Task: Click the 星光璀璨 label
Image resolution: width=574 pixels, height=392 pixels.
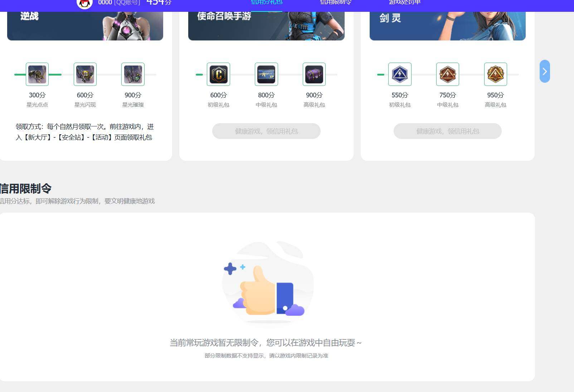Action: pos(133,105)
